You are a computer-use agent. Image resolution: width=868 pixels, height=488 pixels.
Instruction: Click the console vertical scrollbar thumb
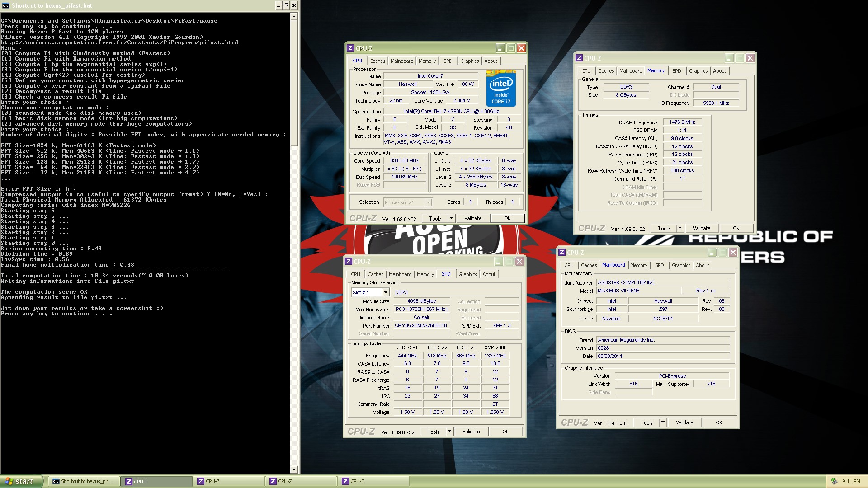coord(294,83)
